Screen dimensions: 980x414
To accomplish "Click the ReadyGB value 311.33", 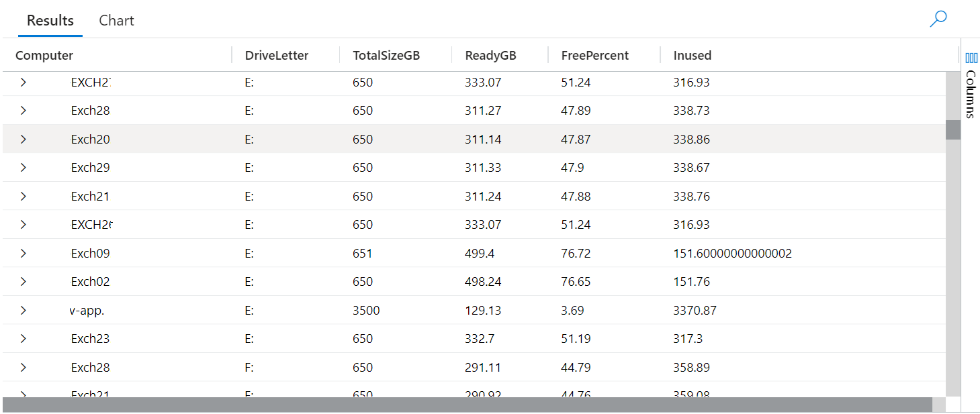I will point(483,168).
